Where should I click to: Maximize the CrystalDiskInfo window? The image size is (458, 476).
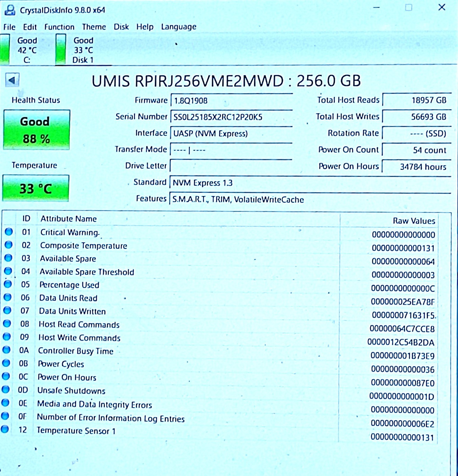click(x=409, y=7)
